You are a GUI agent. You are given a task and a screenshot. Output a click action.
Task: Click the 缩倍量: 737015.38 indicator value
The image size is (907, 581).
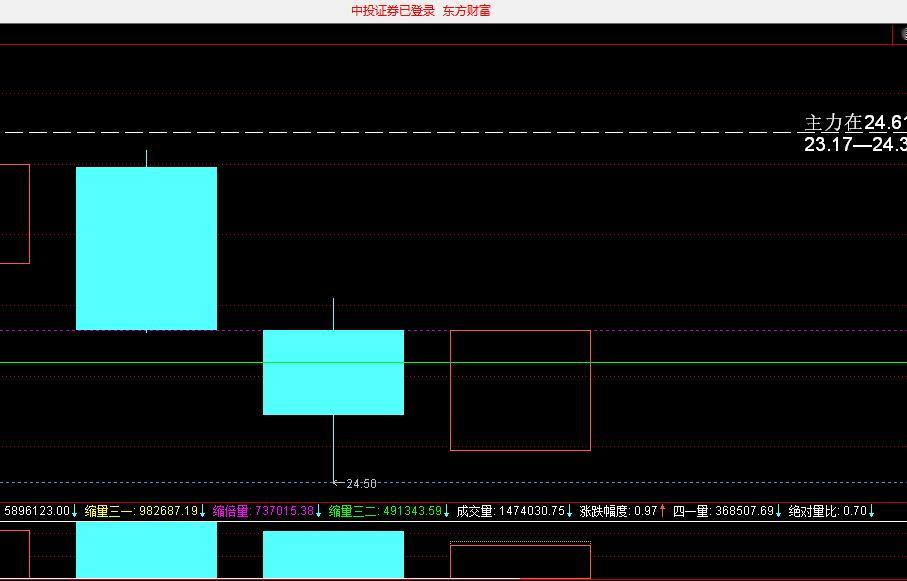263,511
